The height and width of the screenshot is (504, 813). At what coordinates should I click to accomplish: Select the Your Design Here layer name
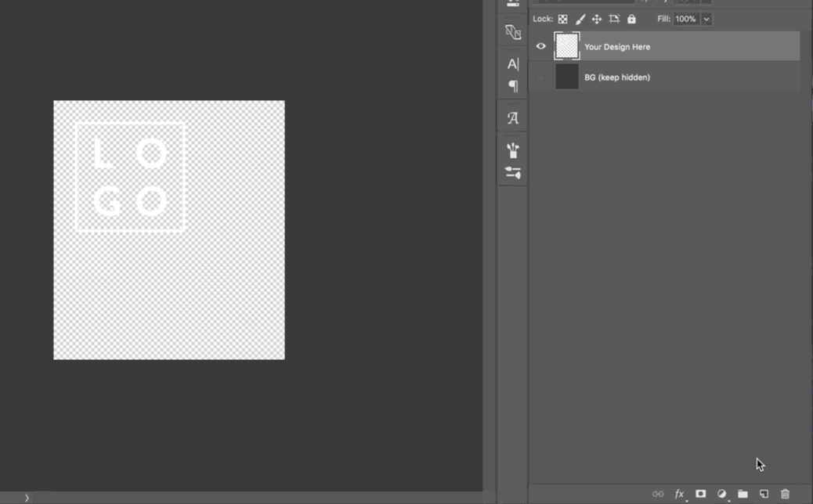pos(617,47)
